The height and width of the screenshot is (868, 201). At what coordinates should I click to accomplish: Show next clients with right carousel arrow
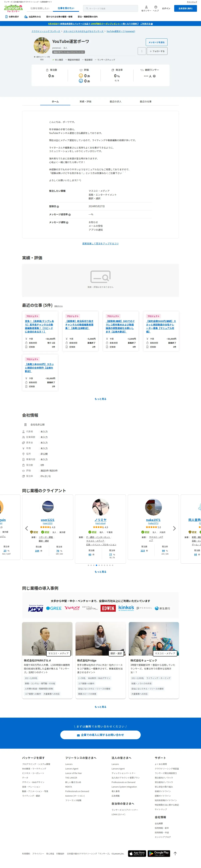click(x=174, y=528)
